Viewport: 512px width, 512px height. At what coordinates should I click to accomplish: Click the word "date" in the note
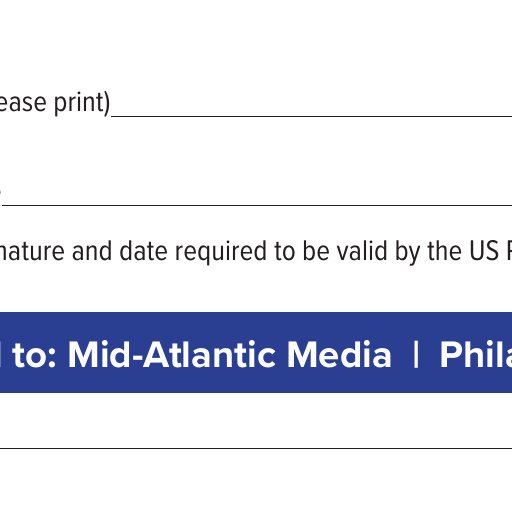coord(143,251)
